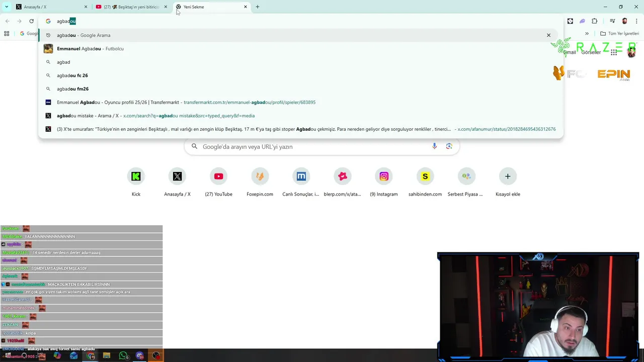Reload the page
Image resolution: width=644 pixels, height=362 pixels.
(31, 21)
